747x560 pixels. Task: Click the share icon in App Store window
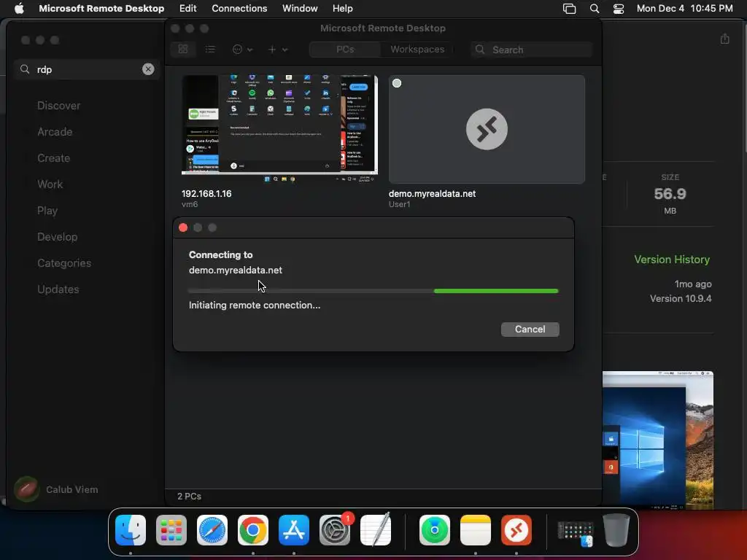[724, 39]
